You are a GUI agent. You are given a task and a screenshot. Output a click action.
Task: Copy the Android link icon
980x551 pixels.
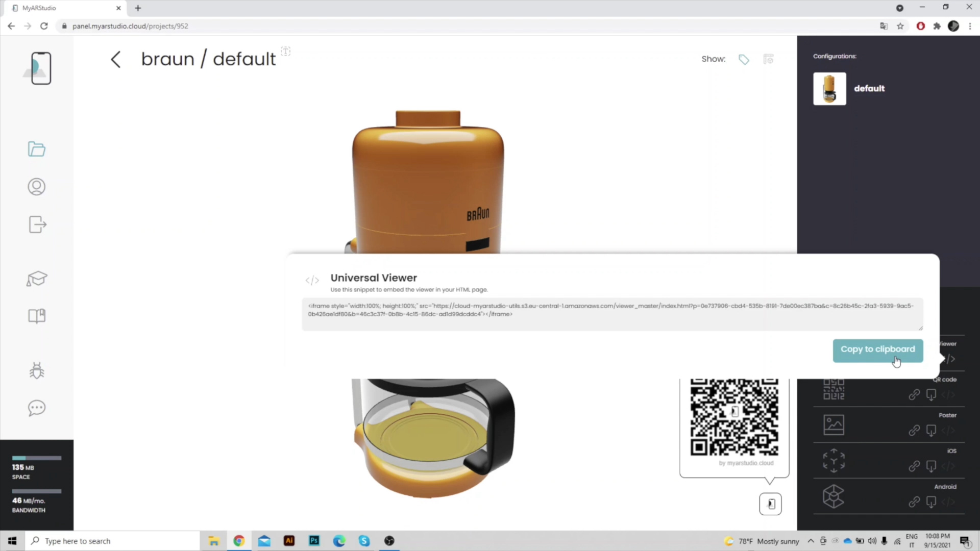(914, 502)
